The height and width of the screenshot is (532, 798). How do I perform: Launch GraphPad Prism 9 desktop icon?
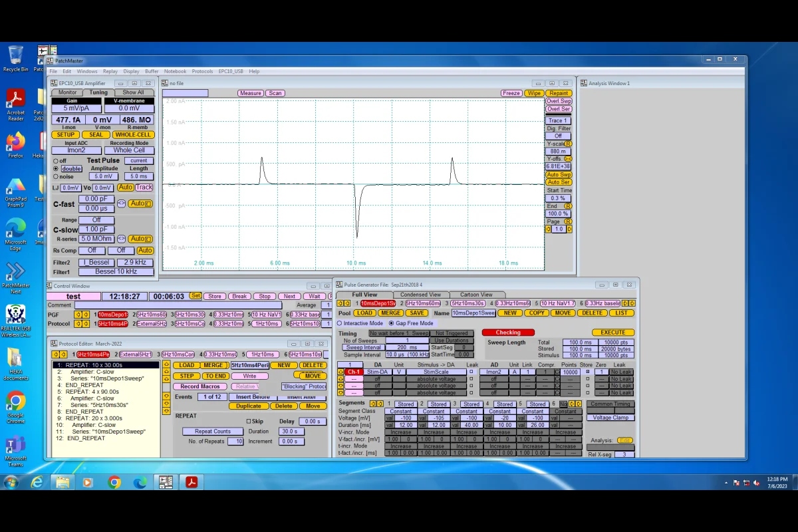pos(15,186)
